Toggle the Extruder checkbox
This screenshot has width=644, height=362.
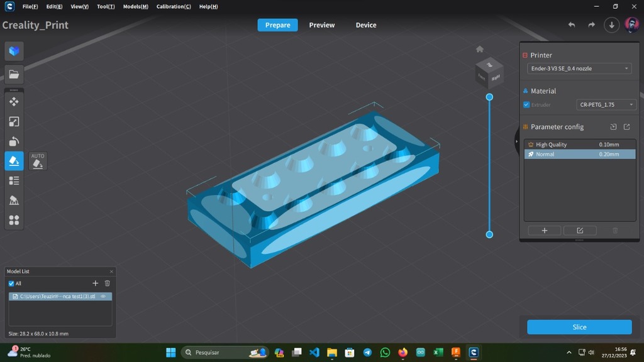click(x=526, y=105)
